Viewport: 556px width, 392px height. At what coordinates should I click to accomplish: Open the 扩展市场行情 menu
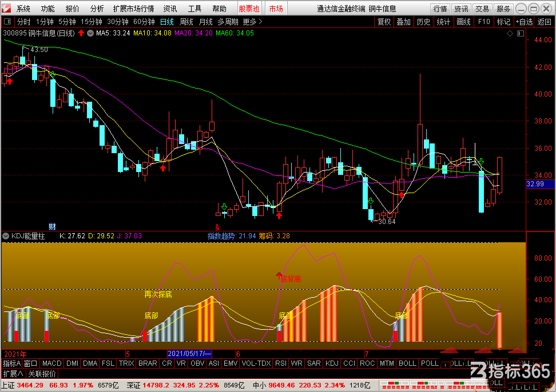(133, 9)
